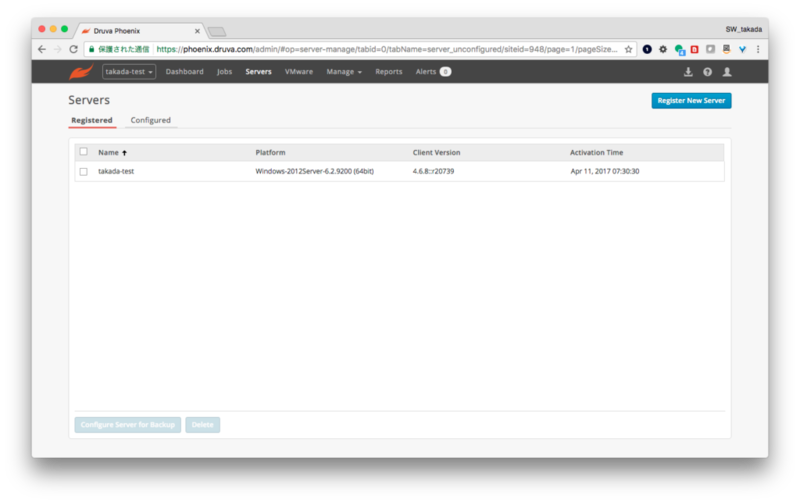
Task: Sort by Name column arrow
Action: (x=124, y=153)
